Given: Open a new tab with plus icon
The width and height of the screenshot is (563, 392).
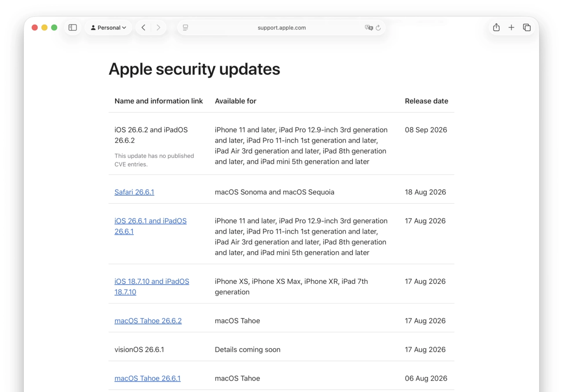Looking at the screenshot, I should point(511,27).
